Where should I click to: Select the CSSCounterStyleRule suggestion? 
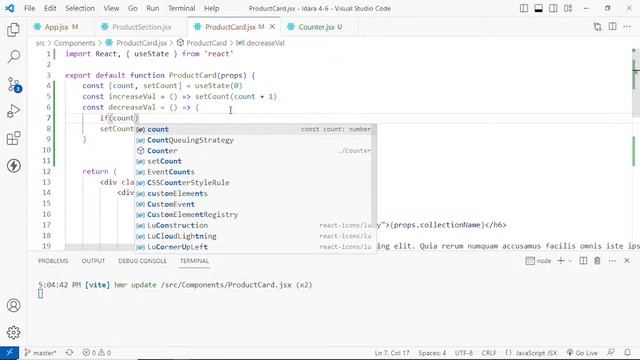[253, 182]
